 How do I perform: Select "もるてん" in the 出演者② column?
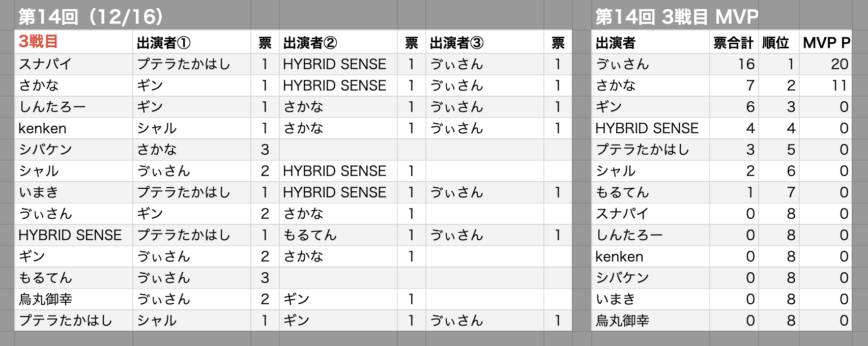tap(310, 235)
